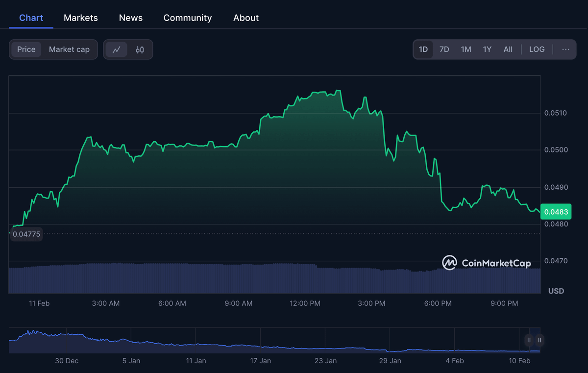Screen dimensions: 588x373
Task: Select the 1Y time range
Action: point(487,50)
